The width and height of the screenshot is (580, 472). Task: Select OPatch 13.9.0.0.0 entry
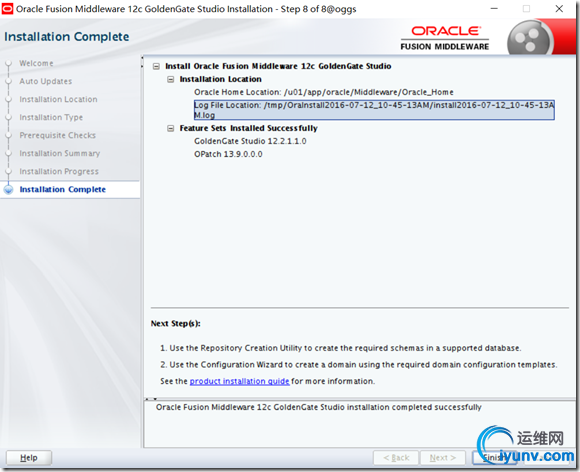click(x=228, y=154)
